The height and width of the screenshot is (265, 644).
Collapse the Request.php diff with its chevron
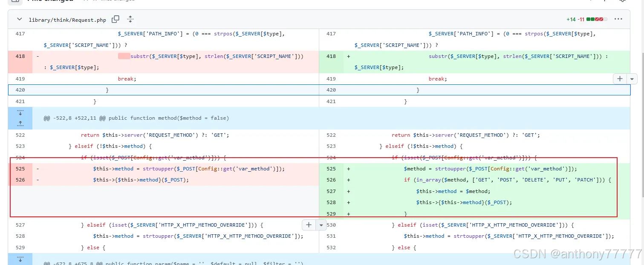tap(19, 19)
